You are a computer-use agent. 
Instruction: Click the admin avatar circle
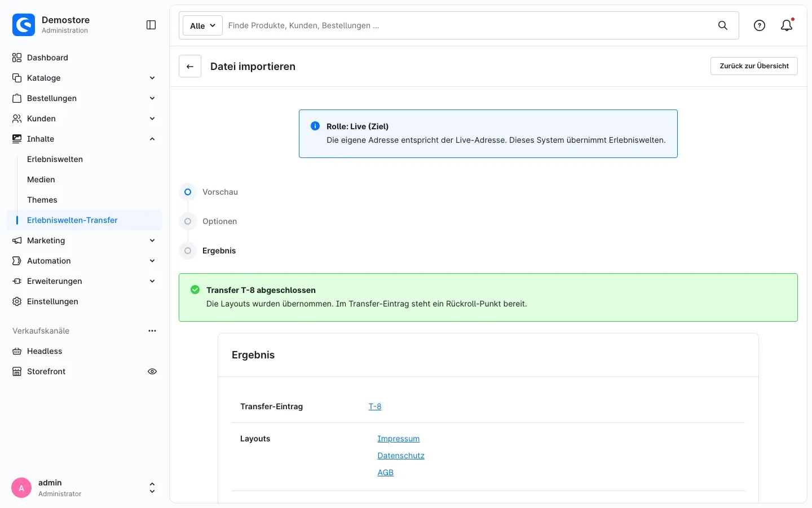click(x=21, y=488)
